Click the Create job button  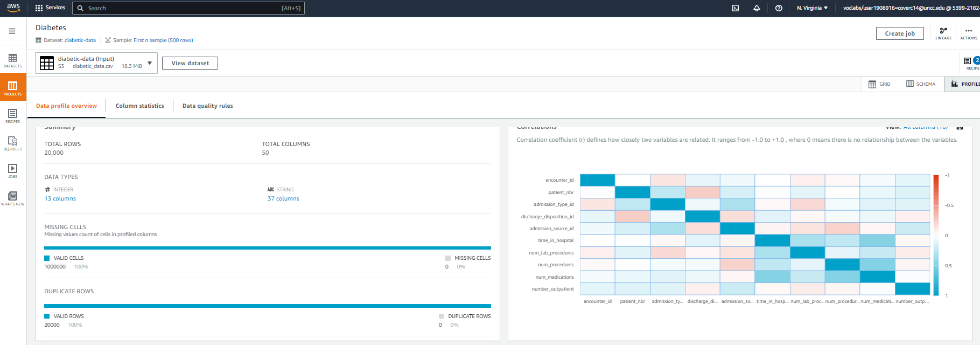click(900, 33)
